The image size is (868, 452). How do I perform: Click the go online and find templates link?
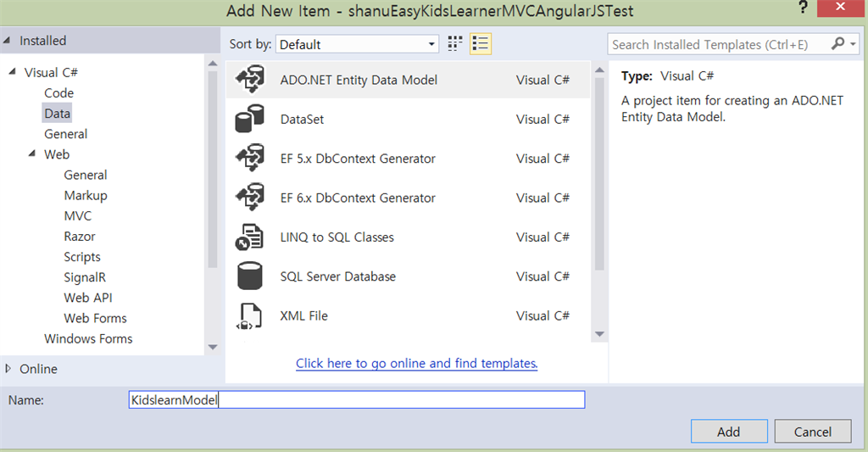(x=416, y=364)
